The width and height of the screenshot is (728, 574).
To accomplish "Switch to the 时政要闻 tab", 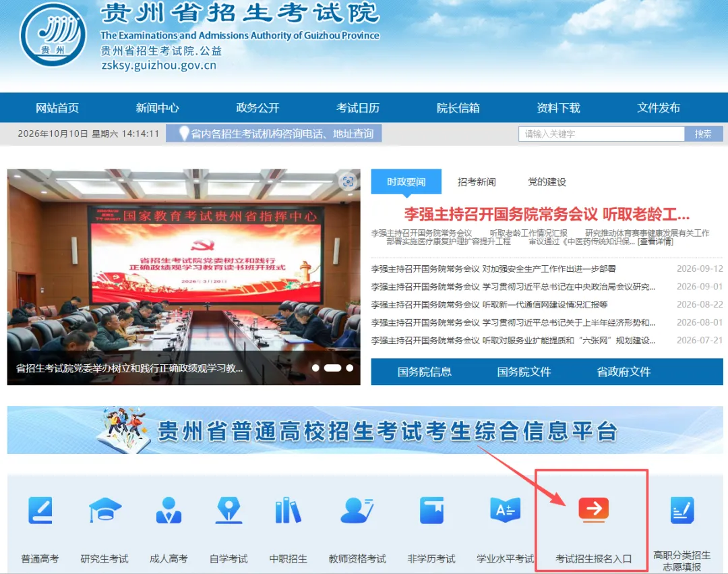I will [x=406, y=181].
